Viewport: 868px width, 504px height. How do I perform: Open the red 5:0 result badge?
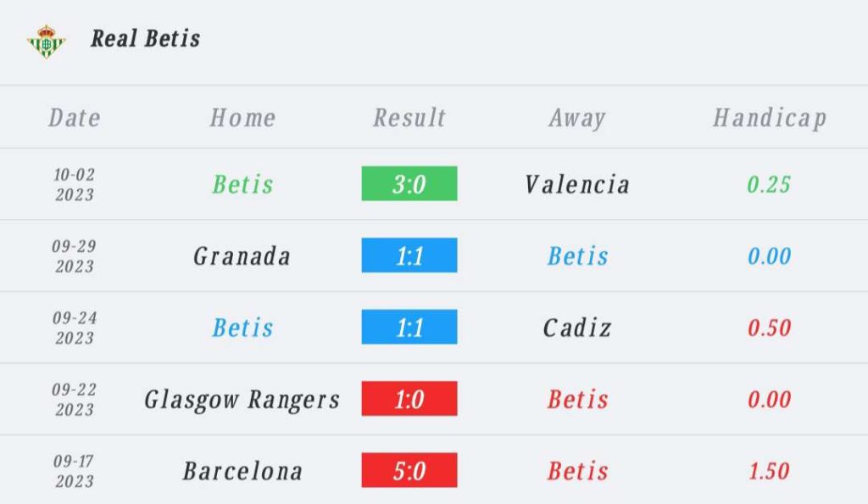(409, 471)
